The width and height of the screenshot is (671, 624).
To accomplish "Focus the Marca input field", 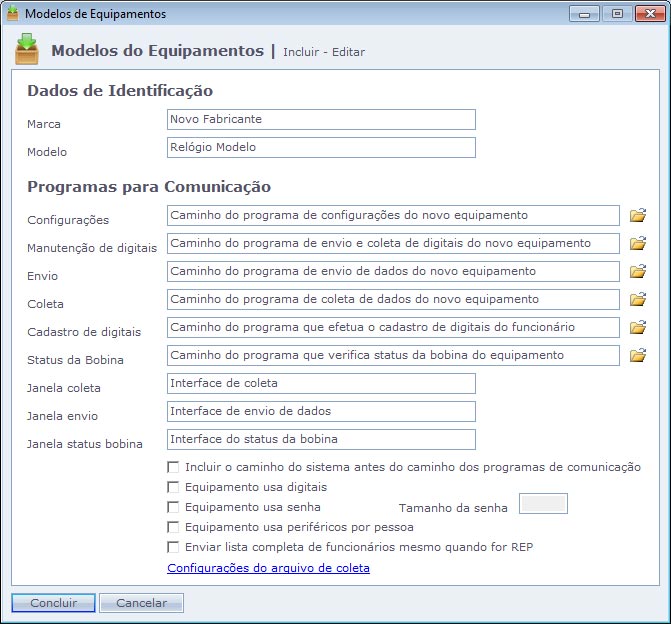I will point(321,120).
